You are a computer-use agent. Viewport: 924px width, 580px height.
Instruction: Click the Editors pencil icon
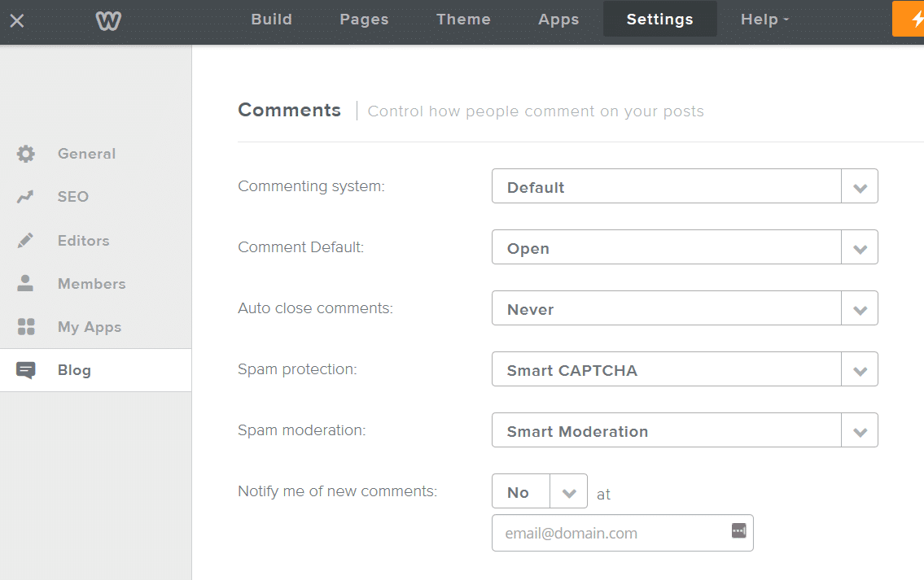click(25, 240)
